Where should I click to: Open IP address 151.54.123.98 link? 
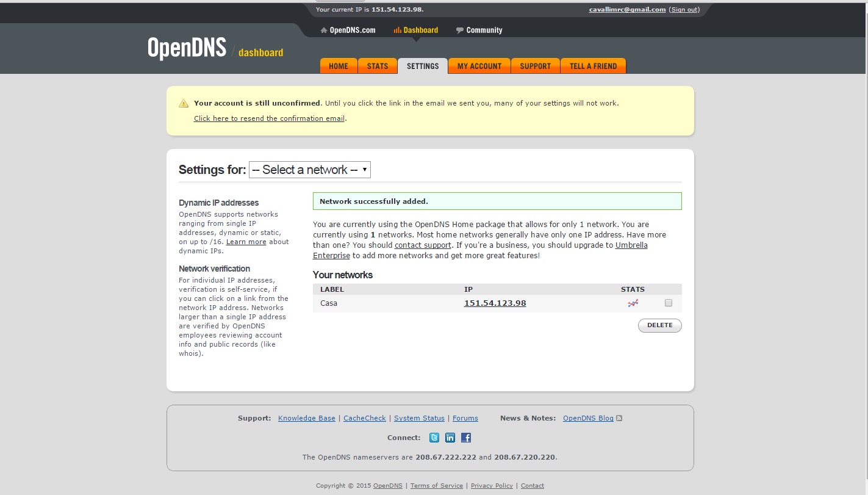495,303
